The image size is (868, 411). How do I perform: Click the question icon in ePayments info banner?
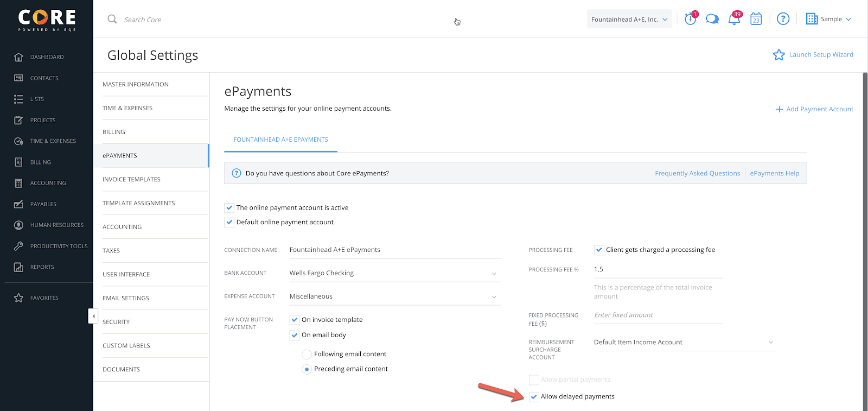click(237, 173)
